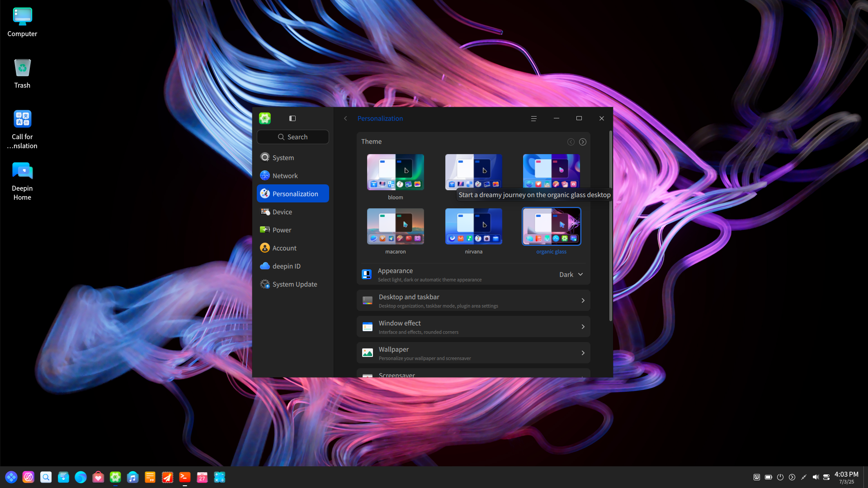868x488 pixels.
Task: Open the power menu in system tray
Action: tap(780, 477)
